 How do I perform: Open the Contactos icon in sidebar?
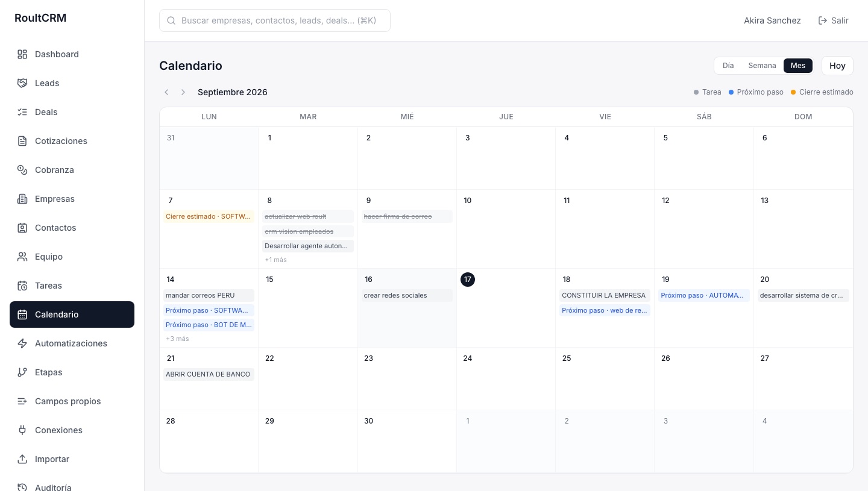pos(22,228)
